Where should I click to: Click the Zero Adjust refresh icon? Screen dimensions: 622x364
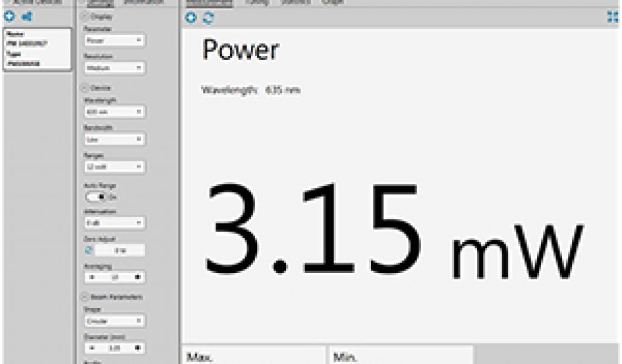[88, 250]
